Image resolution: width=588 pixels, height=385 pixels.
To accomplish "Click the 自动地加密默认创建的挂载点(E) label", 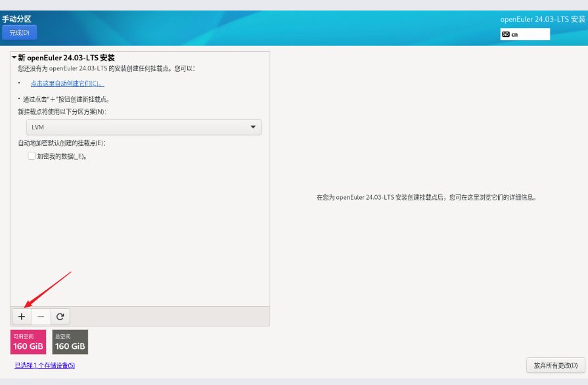I will [x=62, y=143].
